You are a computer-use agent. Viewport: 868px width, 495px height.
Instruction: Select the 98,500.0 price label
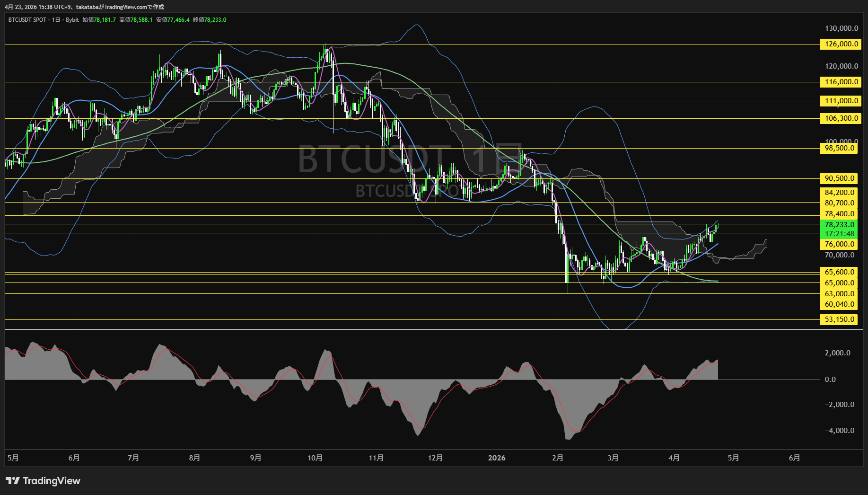point(840,148)
